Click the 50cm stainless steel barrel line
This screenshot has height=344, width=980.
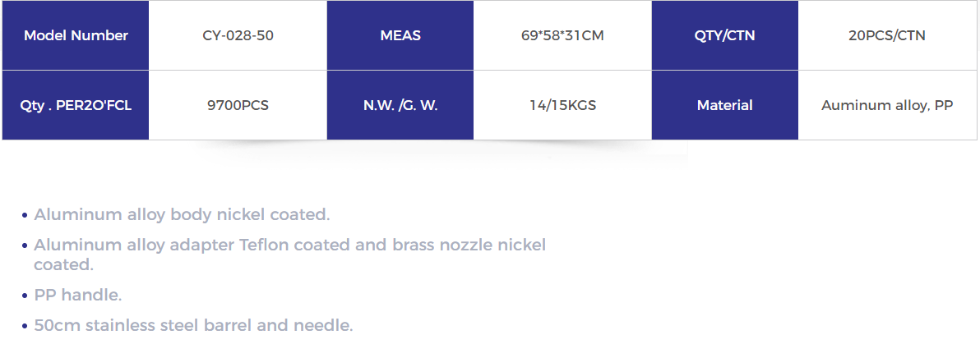click(x=194, y=325)
